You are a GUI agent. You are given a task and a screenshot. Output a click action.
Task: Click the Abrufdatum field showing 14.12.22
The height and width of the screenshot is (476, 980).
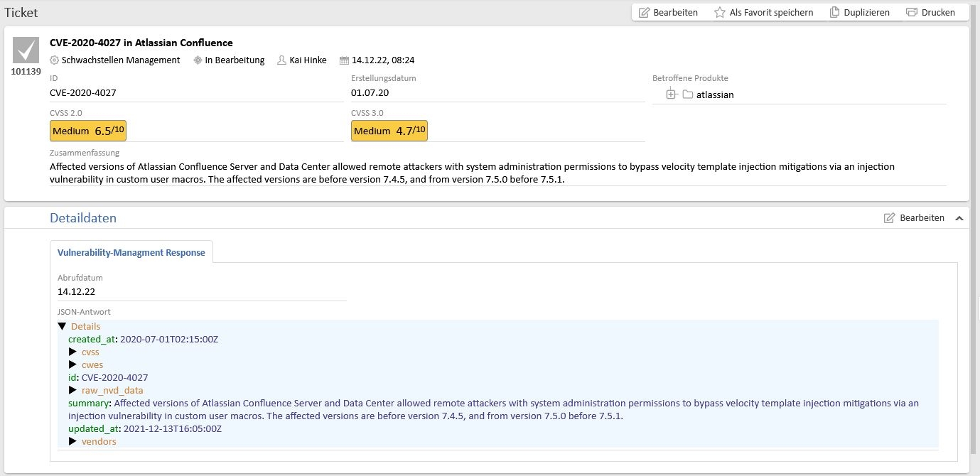(x=77, y=291)
